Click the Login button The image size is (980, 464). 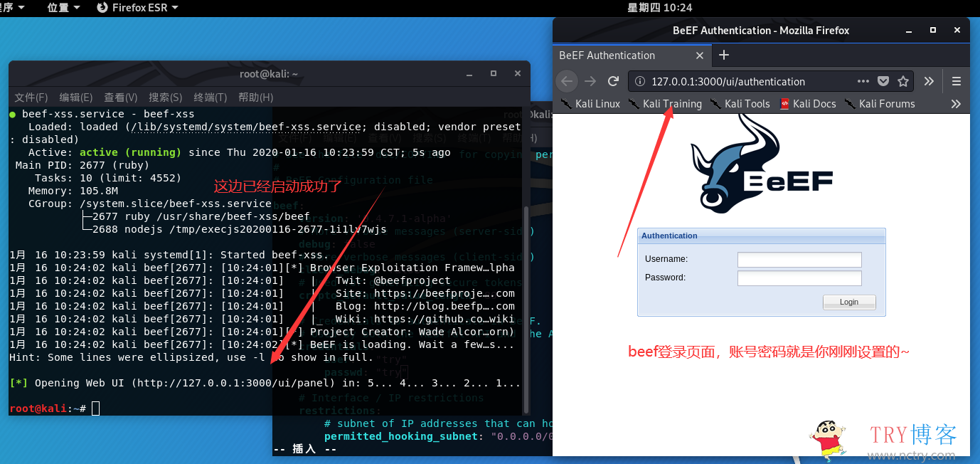point(849,302)
